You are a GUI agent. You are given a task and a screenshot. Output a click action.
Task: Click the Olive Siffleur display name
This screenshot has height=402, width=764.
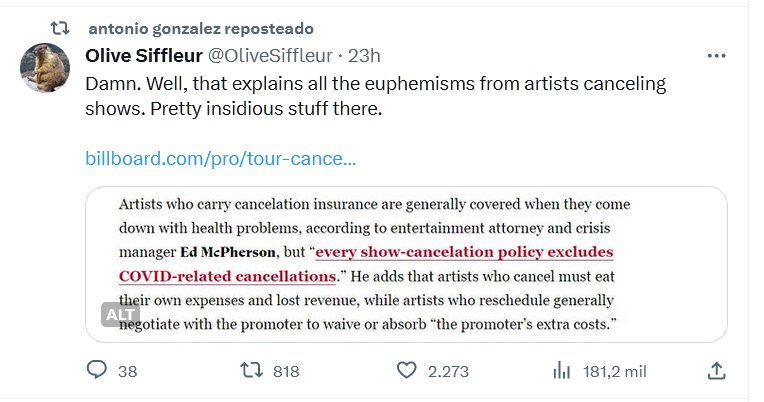tap(144, 55)
